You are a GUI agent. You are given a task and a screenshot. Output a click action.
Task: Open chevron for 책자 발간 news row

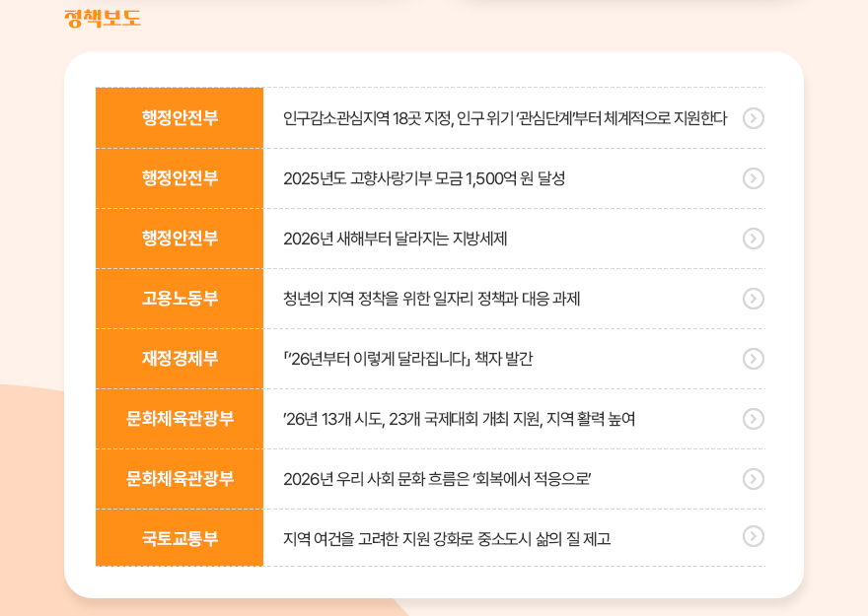coord(753,359)
